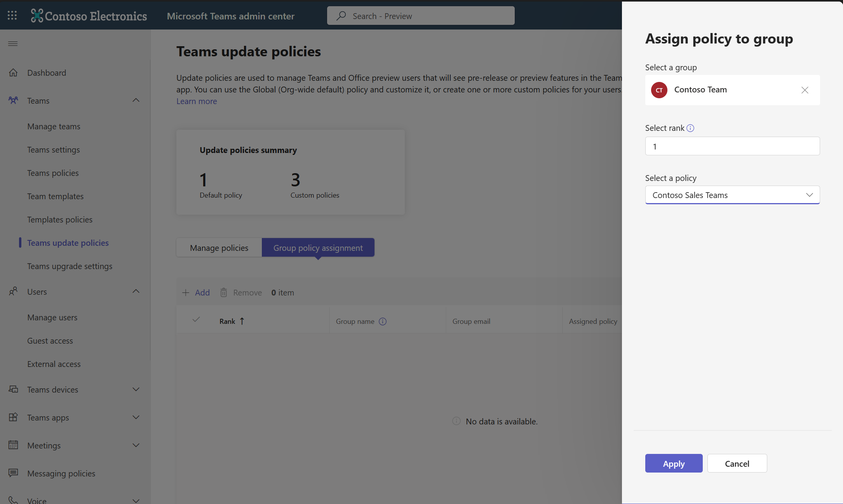
Task: Apply the group policy assignment
Action: click(673, 463)
